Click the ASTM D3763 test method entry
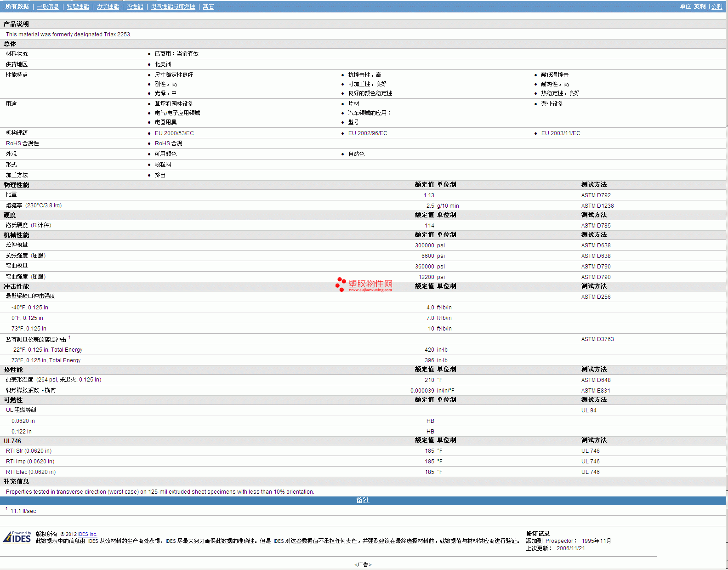This screenshot has height=570, width=728. (597, 339)
